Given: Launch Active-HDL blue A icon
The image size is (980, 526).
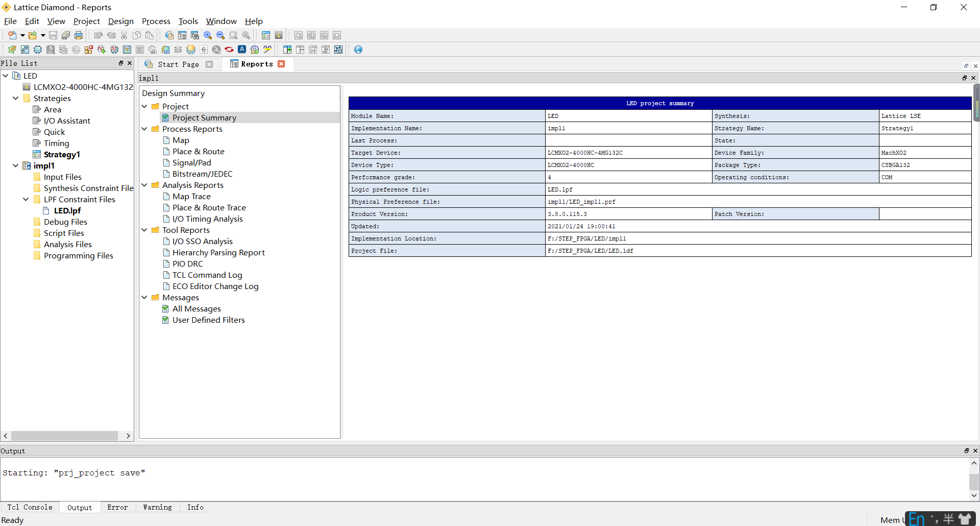Looking at the screenshot, I should click(242, 50).
